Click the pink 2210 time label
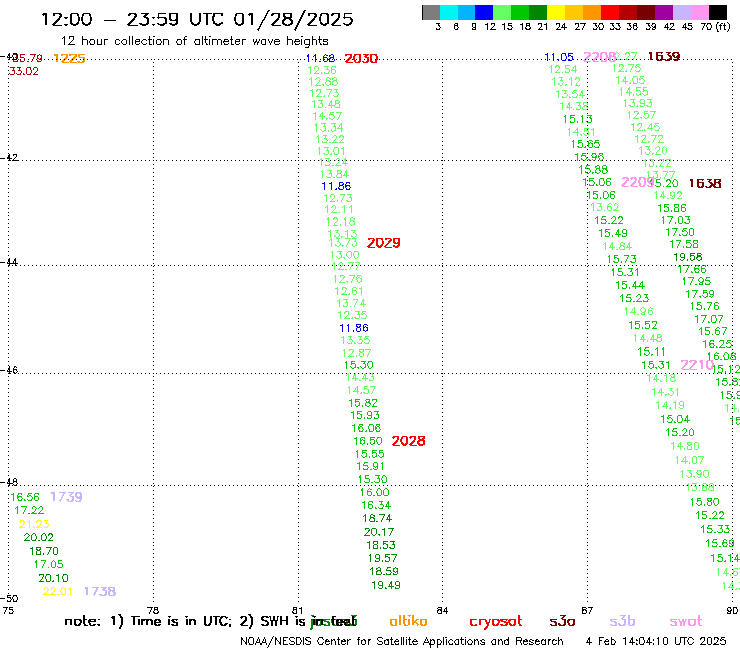The image size is (740, 650). tap(697, 365)
